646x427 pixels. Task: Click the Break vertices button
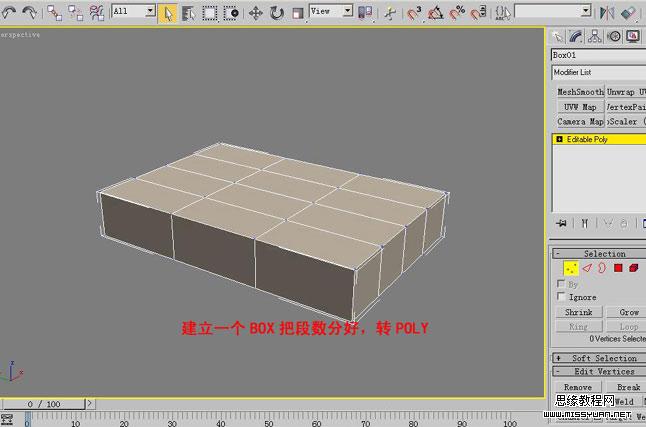point(626,387)
